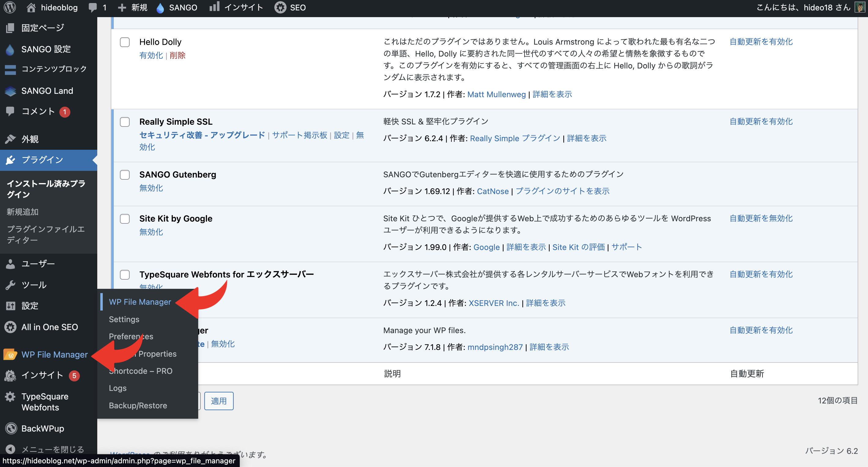Open Logs in flyout menu
The image size is (868, 467).
[117, 388]
